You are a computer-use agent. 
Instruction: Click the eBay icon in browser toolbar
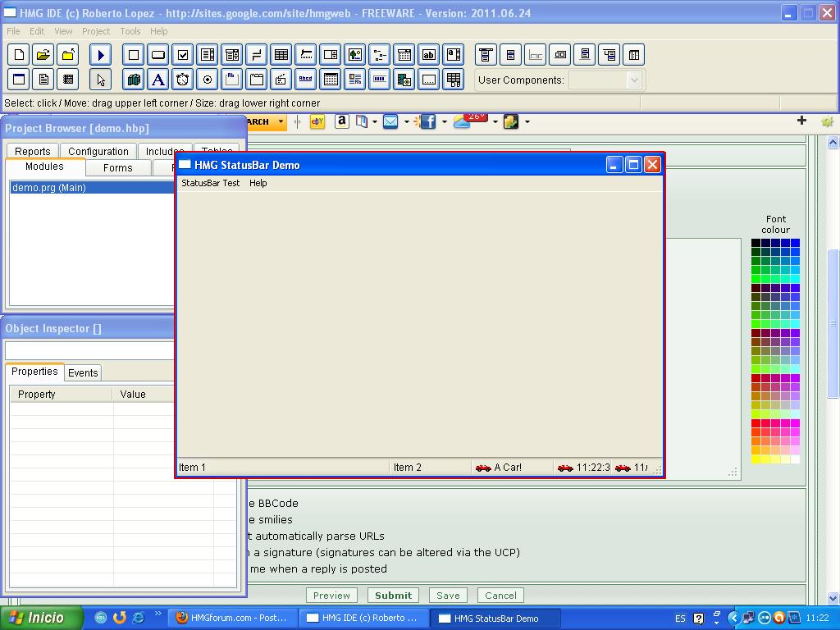(x=317, y=121)
